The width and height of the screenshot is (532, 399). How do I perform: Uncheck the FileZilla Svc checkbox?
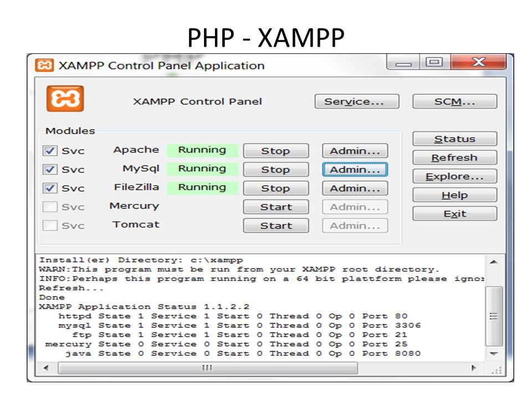pyautogui.click(x=50, y=188)
